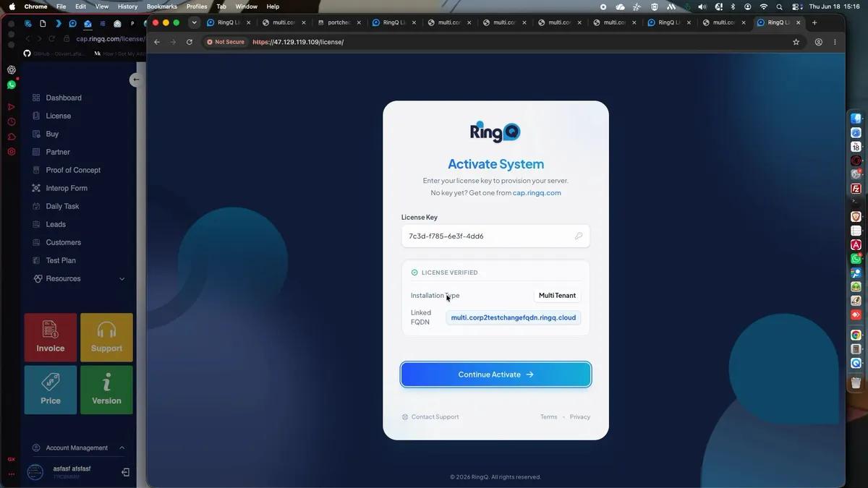Open the Terms link

[548, 417]
